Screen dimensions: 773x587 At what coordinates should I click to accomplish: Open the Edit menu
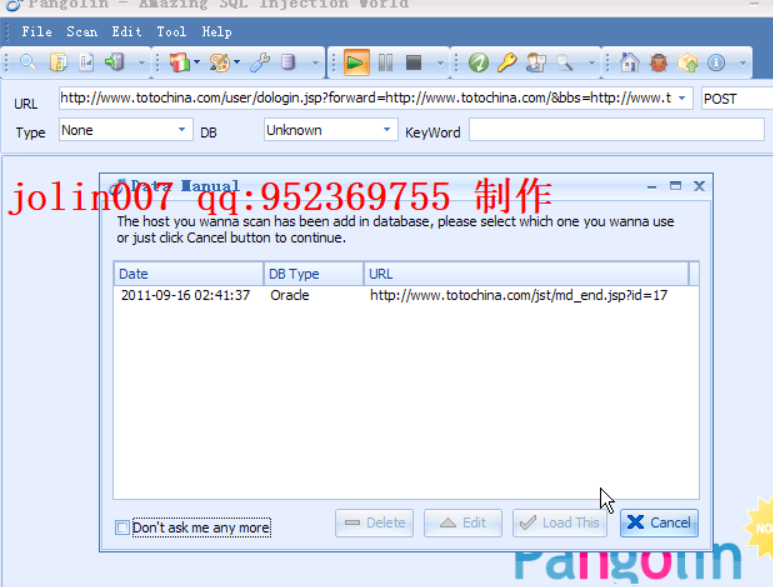pos(127,32)
